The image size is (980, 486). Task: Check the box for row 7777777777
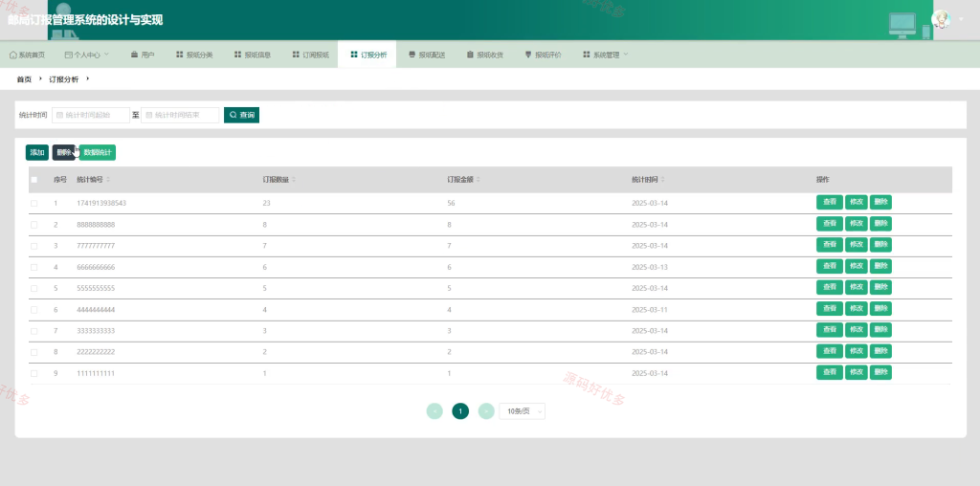tap(34, 246)
